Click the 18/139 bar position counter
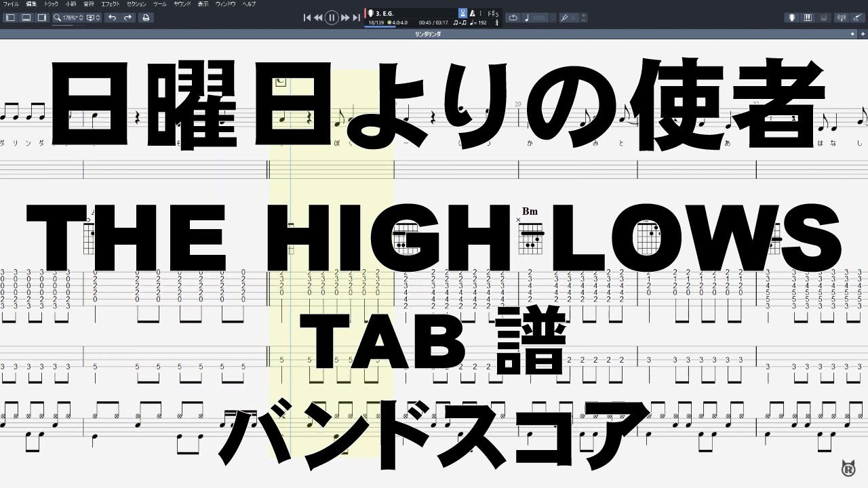The image size is (868, 488). [376, 22]
